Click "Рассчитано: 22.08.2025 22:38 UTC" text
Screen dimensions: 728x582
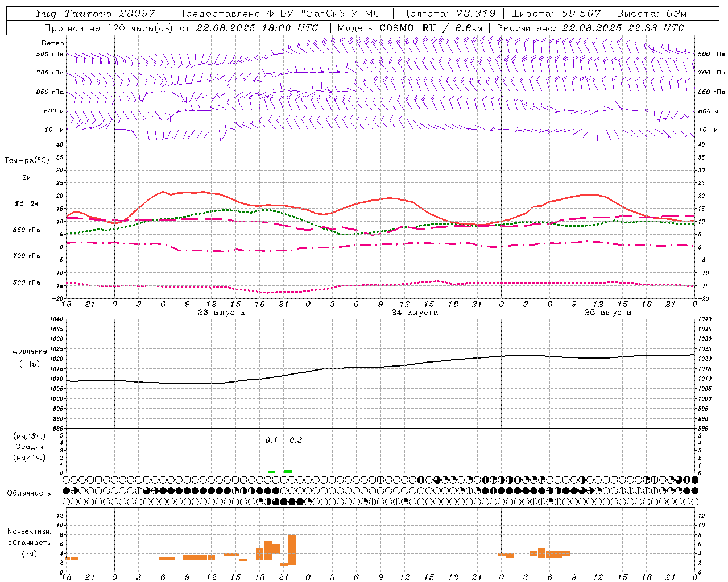(x=590, y=28)
